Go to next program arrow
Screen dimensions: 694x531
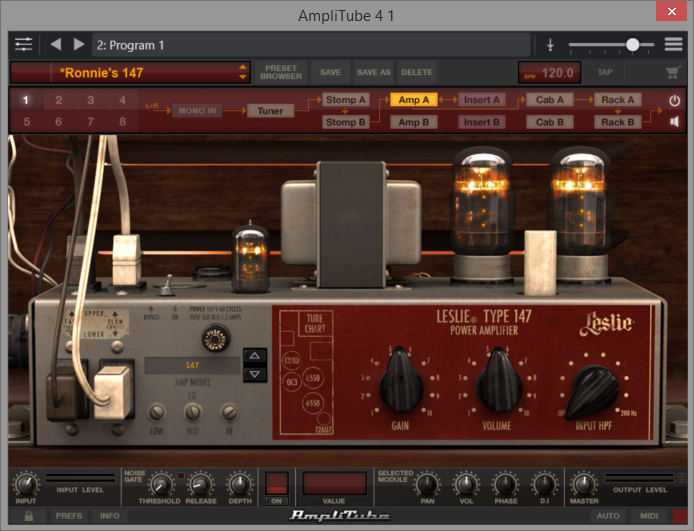79,44
